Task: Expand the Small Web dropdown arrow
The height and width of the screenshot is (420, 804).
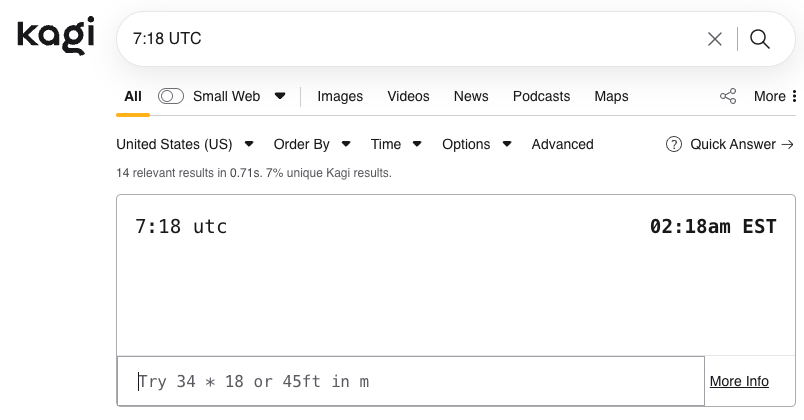Action: click(280, 96)
